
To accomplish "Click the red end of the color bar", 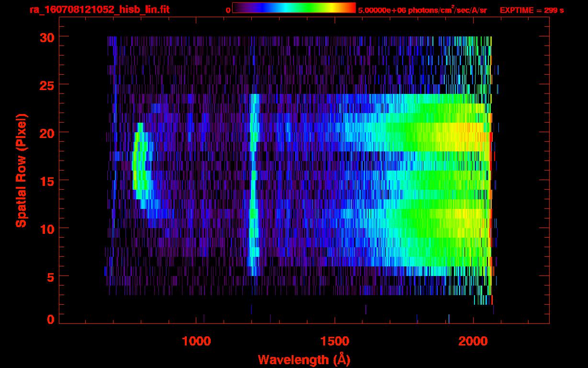I will tap(352, 8).
